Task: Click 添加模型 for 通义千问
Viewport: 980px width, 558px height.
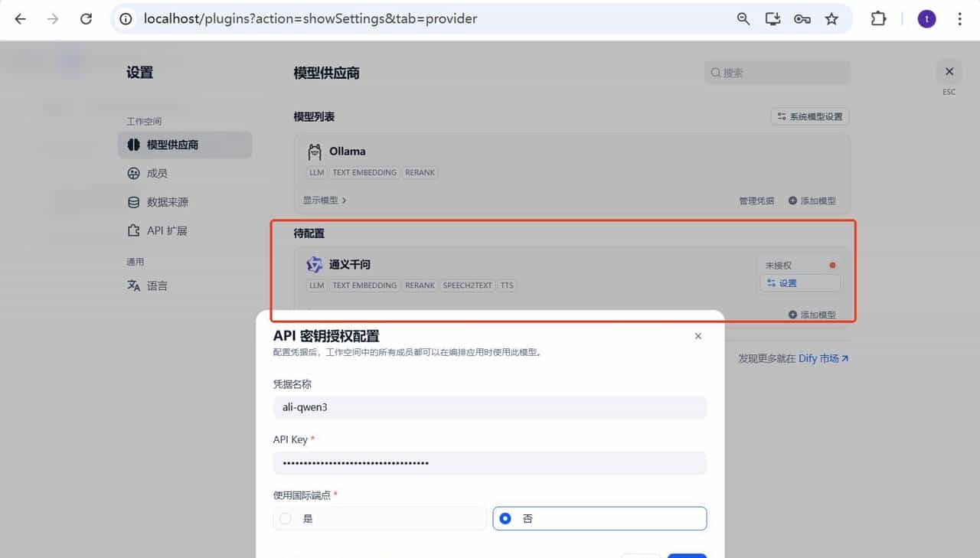Action: click(x=812, y=315)
